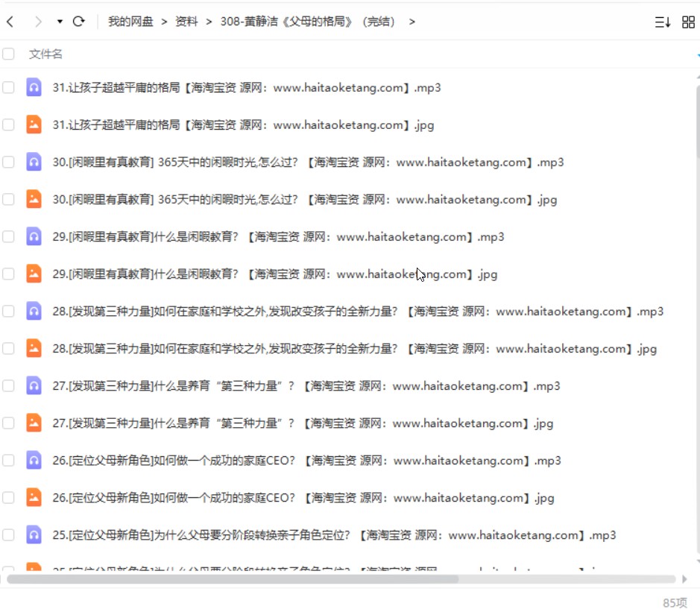Click audio icon of 31.让孩子超越平庸的格局 mp3
The height and width of the screenshot is (612, 700).
tap(34, 87)
